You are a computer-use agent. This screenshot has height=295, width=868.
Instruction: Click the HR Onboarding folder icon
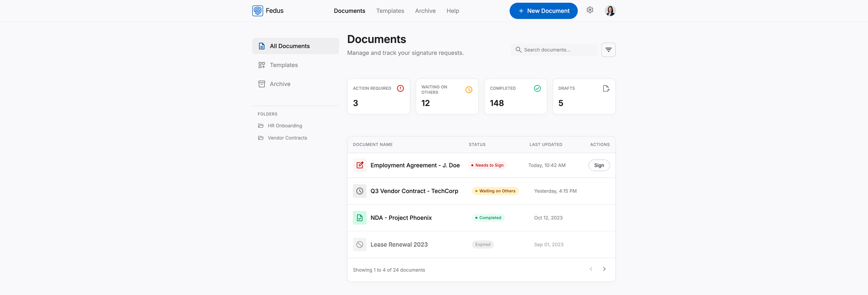(261, 125)
